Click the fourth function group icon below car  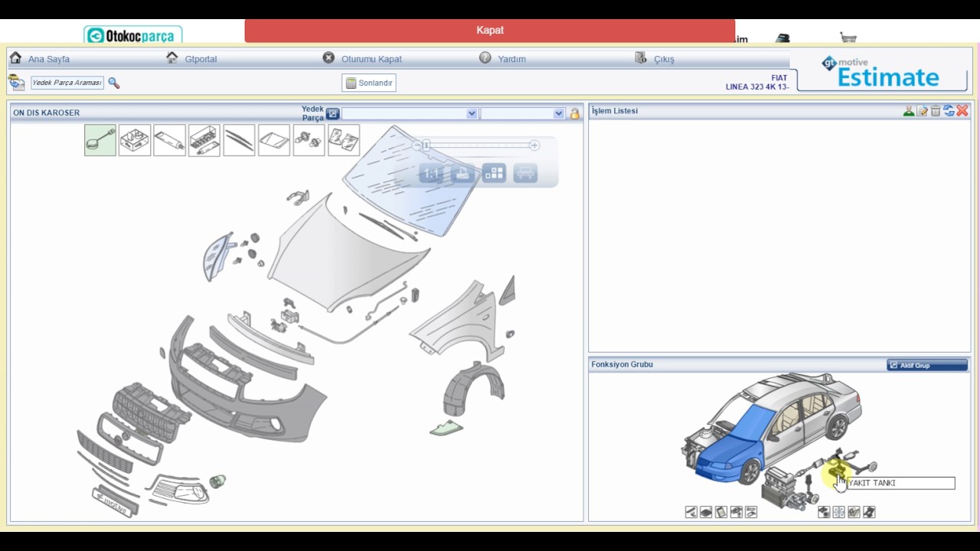tap(736, 512)
